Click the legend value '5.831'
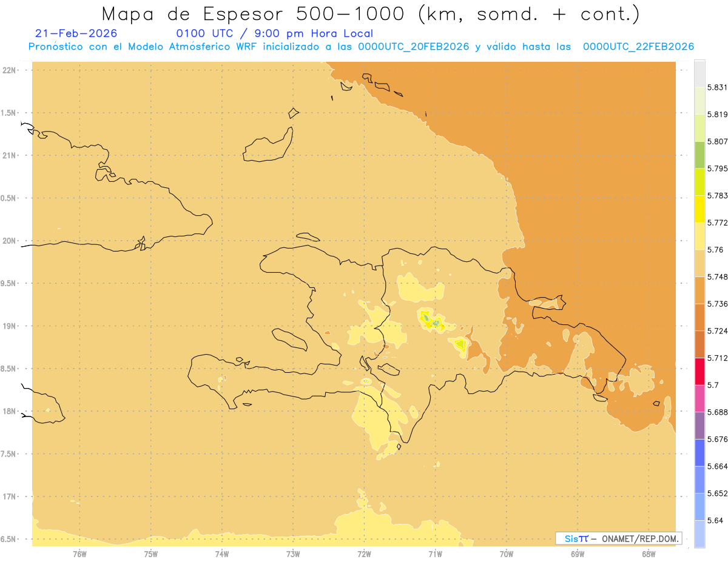This screenshot has height=562, width=728. tap(717, 87)
